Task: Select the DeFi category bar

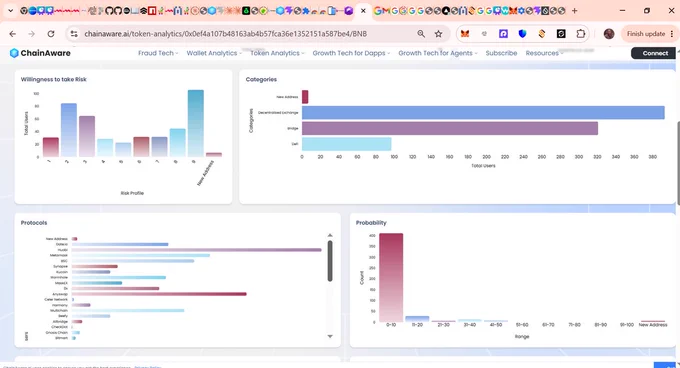Action: [x=347, y=144]
